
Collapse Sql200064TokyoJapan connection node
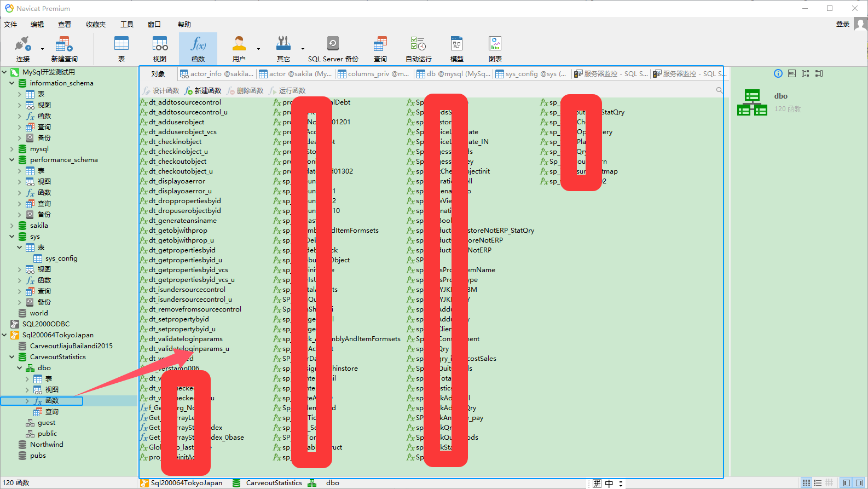(4, 335)
